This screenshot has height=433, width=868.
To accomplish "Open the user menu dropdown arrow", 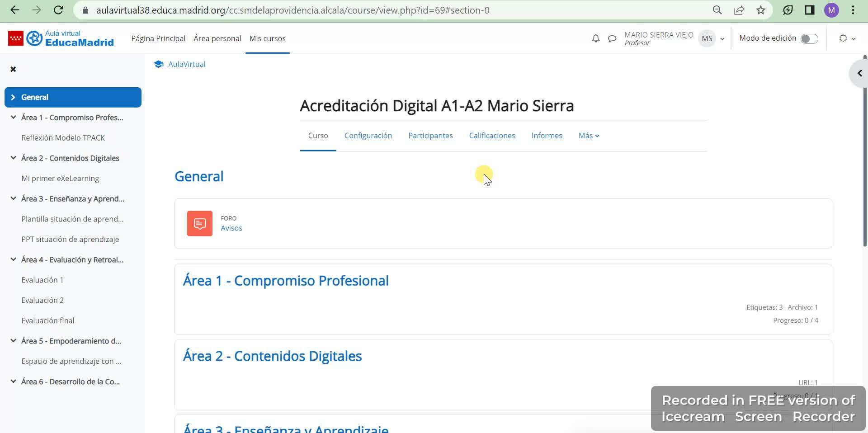I will (722, 39).
